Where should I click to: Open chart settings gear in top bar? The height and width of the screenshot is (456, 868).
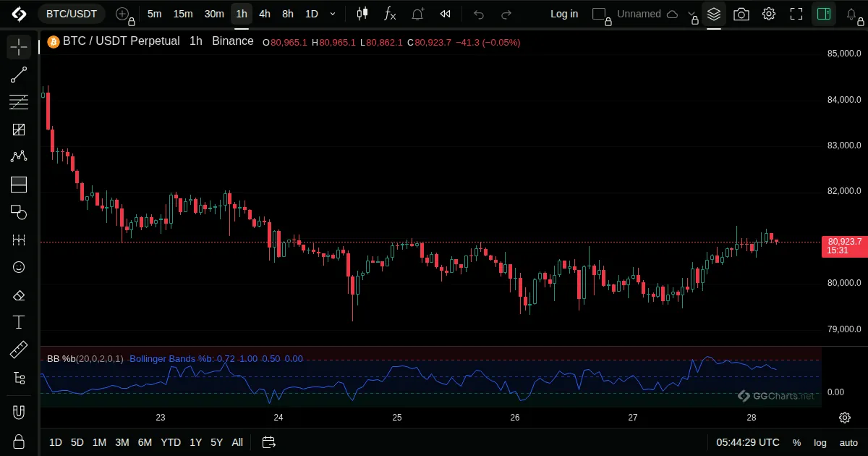[769, 14]
